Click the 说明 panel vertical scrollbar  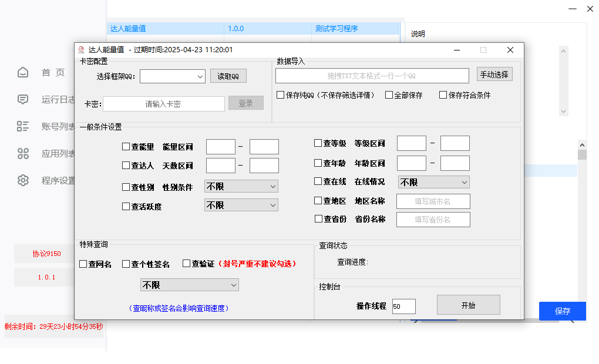click(x=564, y=81)
